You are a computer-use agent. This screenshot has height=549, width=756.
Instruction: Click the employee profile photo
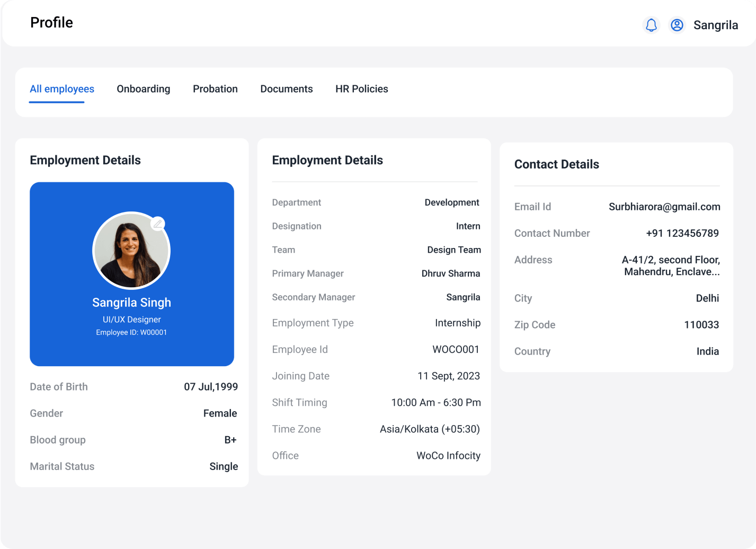coord(131,251)
